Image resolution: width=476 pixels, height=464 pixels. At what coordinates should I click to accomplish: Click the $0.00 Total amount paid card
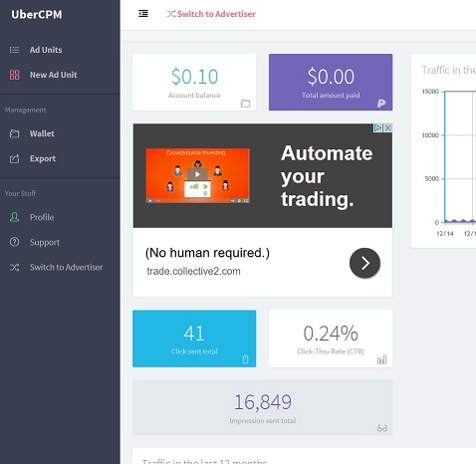[331, 82]
